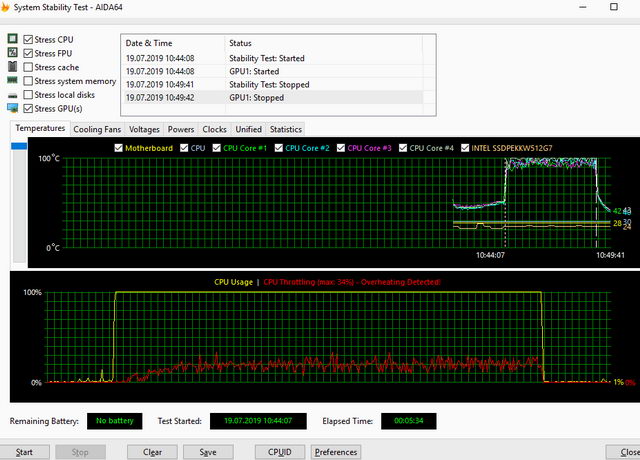Switch to the Cooling Fans tab
The image size is (640, 460).
(97, 129)
